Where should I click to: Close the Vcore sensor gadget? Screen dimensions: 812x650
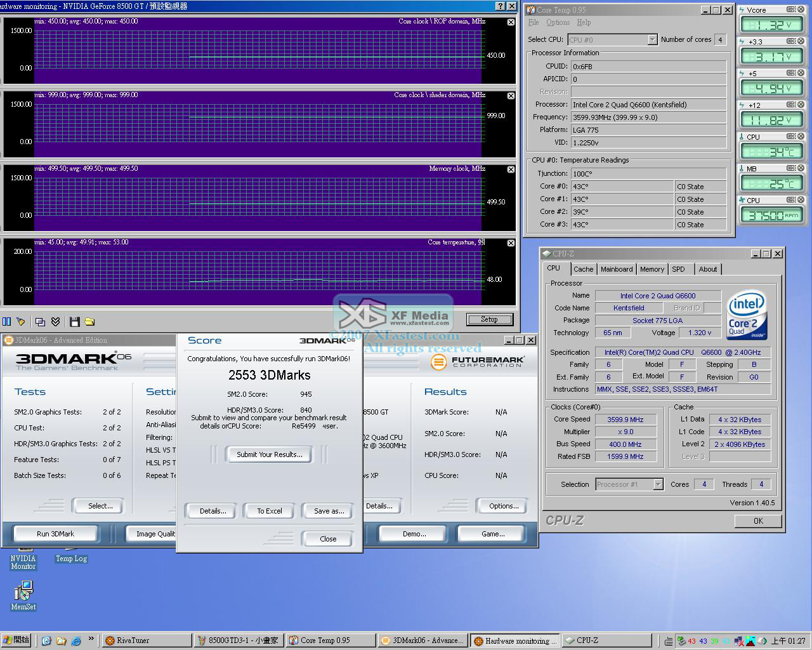pyautogui.click(x=801, y=10)
